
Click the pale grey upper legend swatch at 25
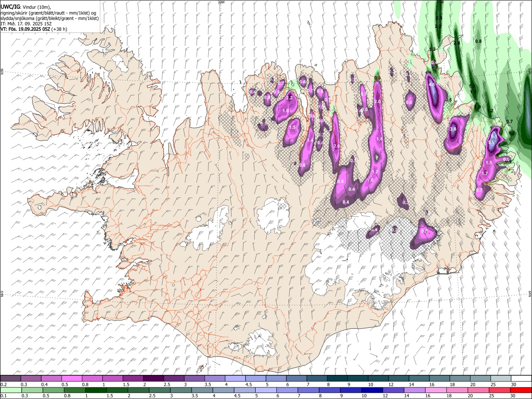click(501, 378)
